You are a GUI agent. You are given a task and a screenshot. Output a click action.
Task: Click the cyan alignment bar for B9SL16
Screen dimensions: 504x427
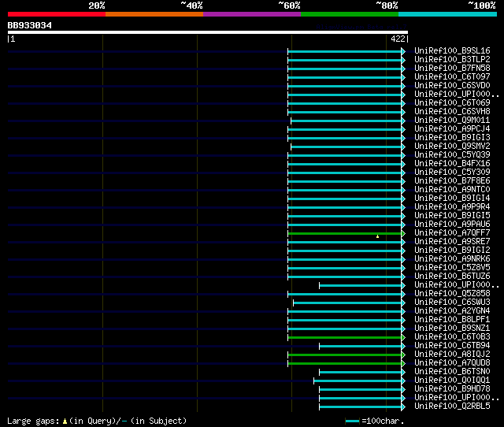coord(345,51)
